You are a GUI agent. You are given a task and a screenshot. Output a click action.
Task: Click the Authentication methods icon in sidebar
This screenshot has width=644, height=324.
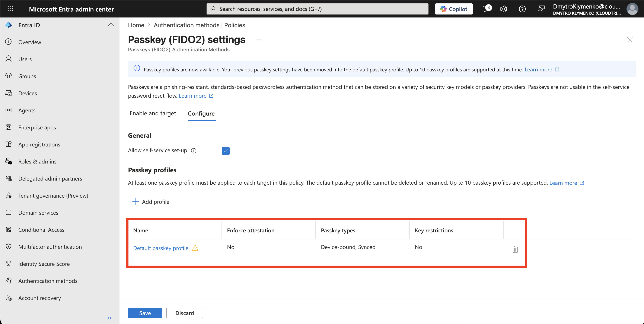[x=9, y=281]
